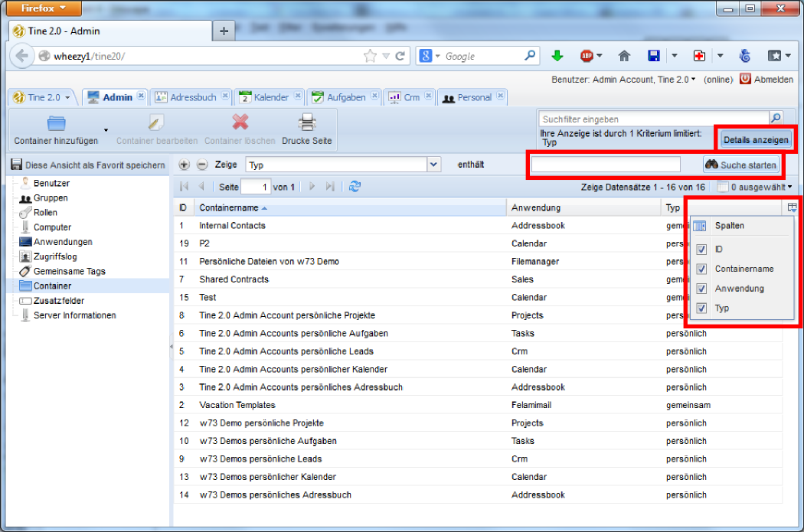Viewport: 804px width, 532px height.
Task: Click the Drucke Seite printer icon
Action: (306, 123)
